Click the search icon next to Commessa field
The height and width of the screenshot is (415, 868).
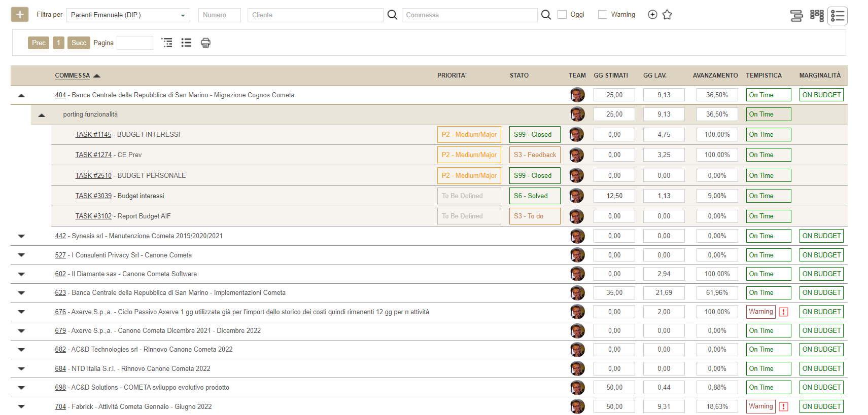pyautogui.click(x=546, y=15)
